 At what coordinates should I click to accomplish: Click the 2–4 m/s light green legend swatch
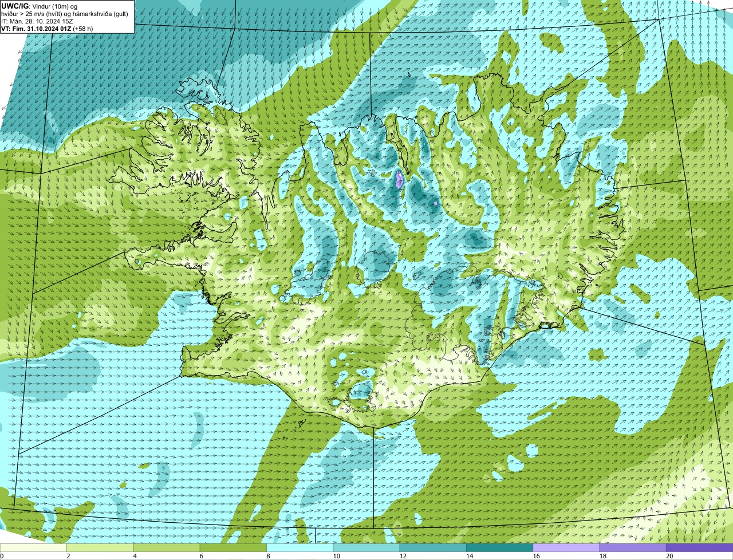pyautogui.click(x=100, y=547)
